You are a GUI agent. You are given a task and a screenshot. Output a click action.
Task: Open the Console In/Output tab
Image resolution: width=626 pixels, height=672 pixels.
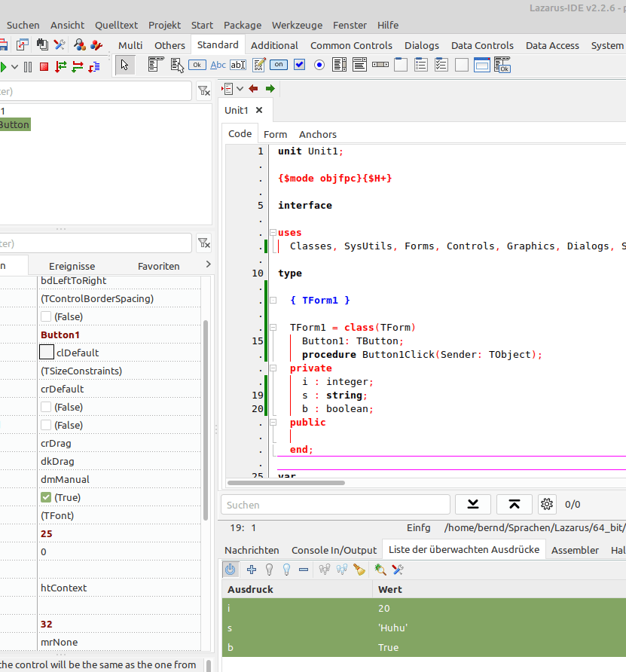click(x=334, y=550)
